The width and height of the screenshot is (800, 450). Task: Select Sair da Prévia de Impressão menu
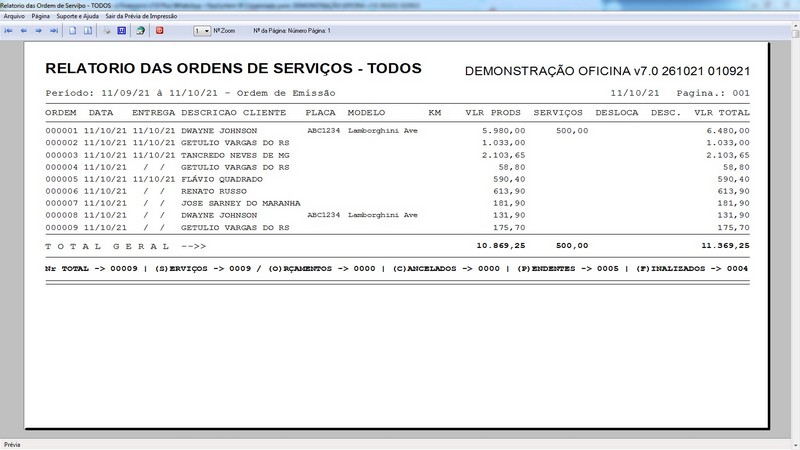coord(141,16)
